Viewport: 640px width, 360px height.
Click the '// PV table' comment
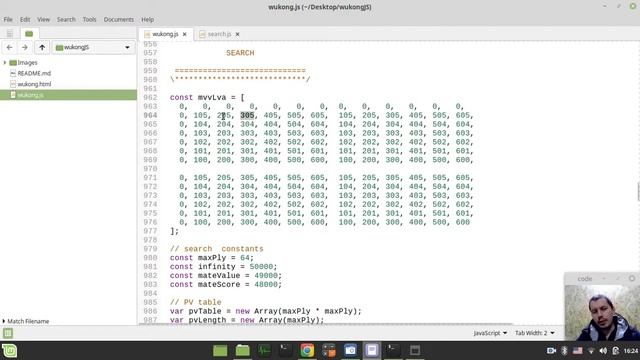[196, 302]
